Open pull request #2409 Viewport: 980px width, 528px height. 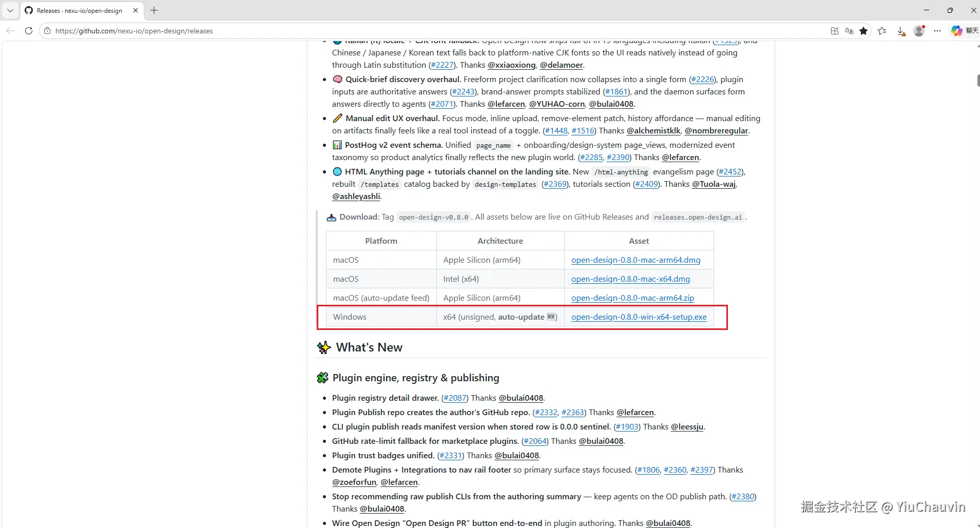(646, 184)
